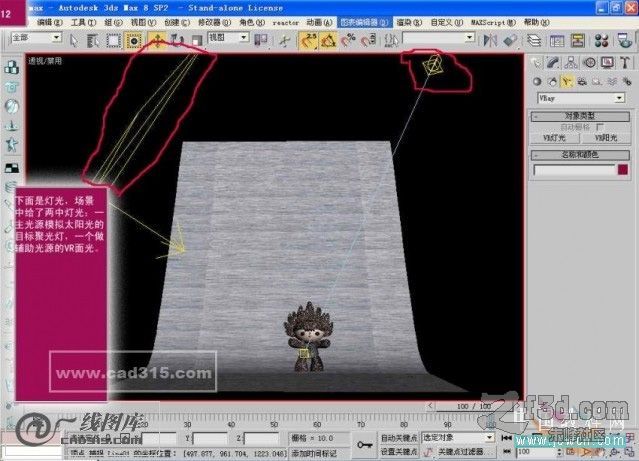Open the 全部 selection filter dropdown

tap(36, 38)
